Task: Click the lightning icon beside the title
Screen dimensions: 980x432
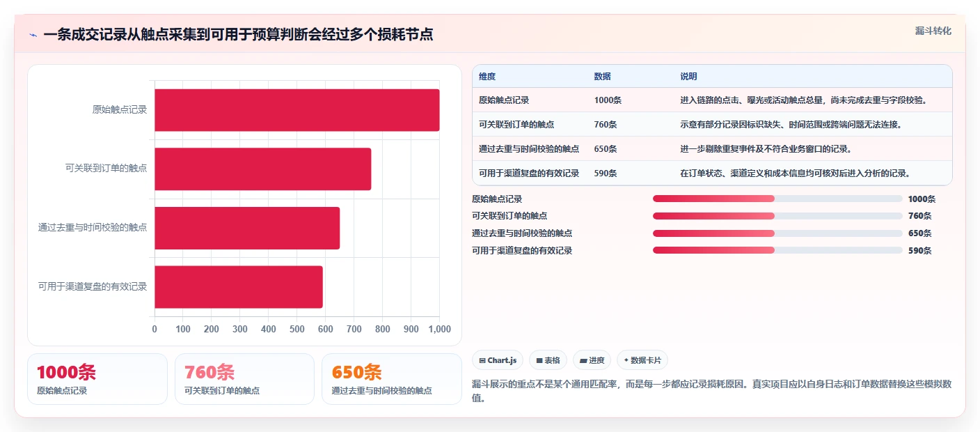Action: point(33,35)
